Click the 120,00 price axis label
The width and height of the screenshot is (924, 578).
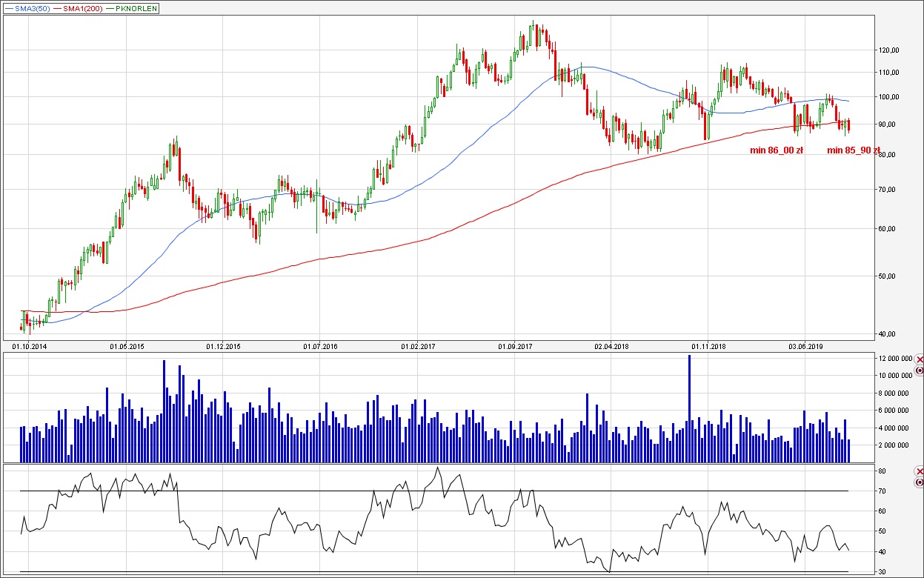point(888,50)
